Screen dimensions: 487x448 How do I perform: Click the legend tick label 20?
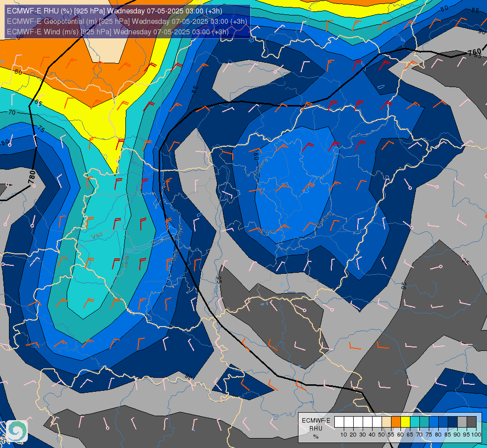coord(353,435)
